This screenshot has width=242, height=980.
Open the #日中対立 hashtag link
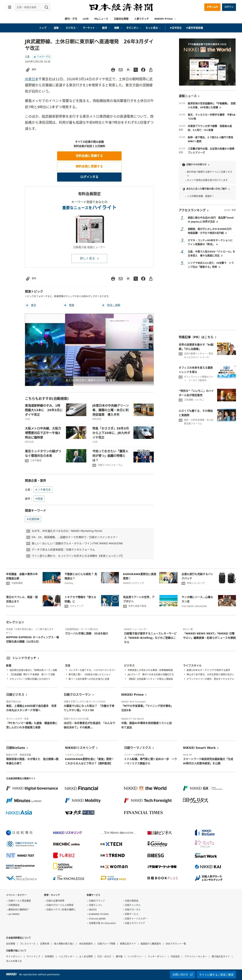click(176, 28)
